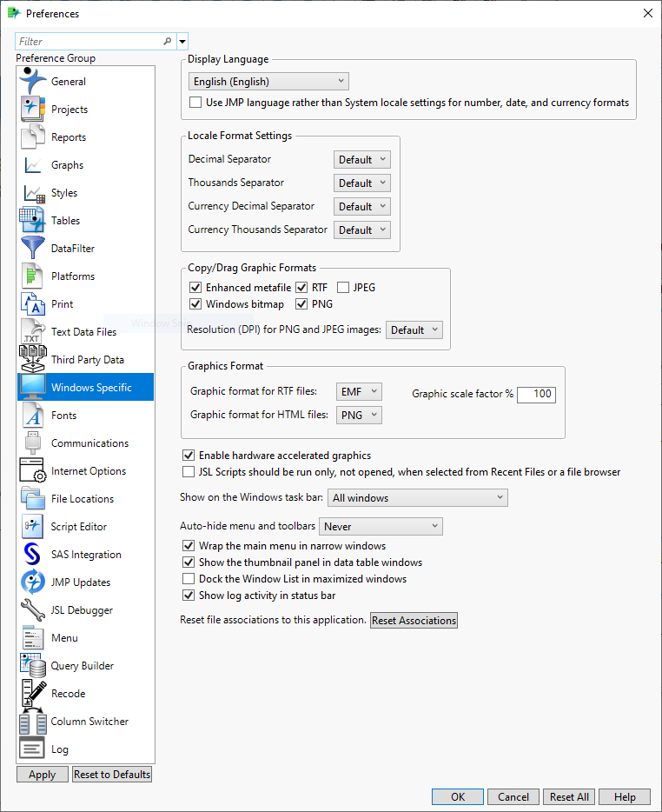The width and height of the screenshot is (662, 812).
Task: Click the Reports pages icon
Action: point(33,136)
